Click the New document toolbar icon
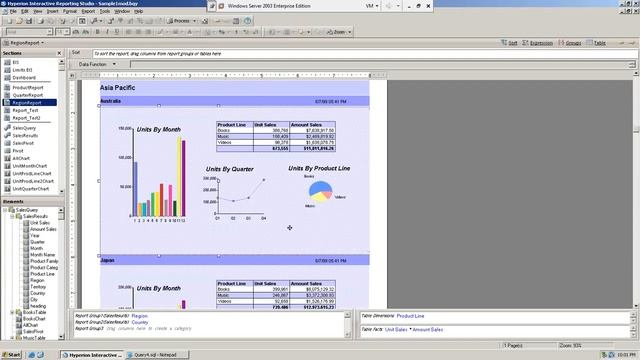The image size is (640, 360). [x=10, y=21]
